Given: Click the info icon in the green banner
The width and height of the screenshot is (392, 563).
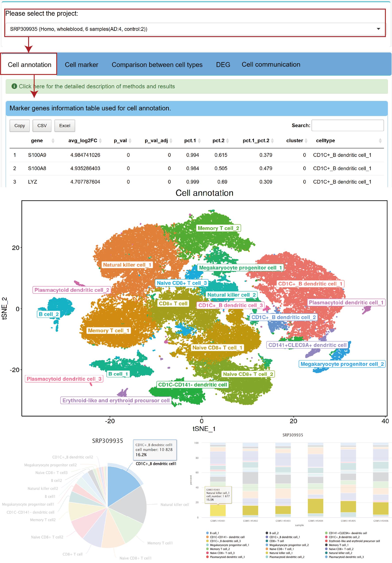Looking at the screenshot, I should [x=14, y=86].
